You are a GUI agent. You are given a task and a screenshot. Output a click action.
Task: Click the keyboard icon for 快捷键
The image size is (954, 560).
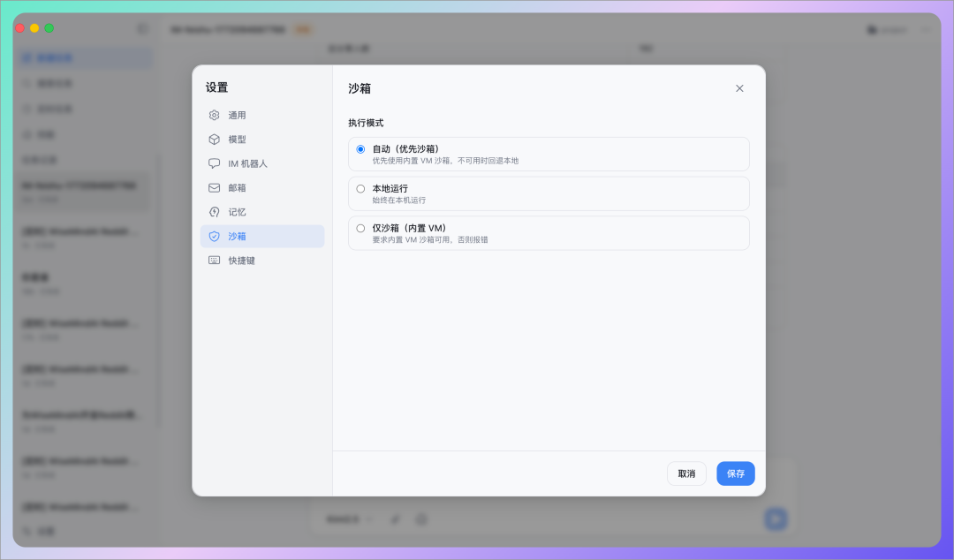point(214,261)
